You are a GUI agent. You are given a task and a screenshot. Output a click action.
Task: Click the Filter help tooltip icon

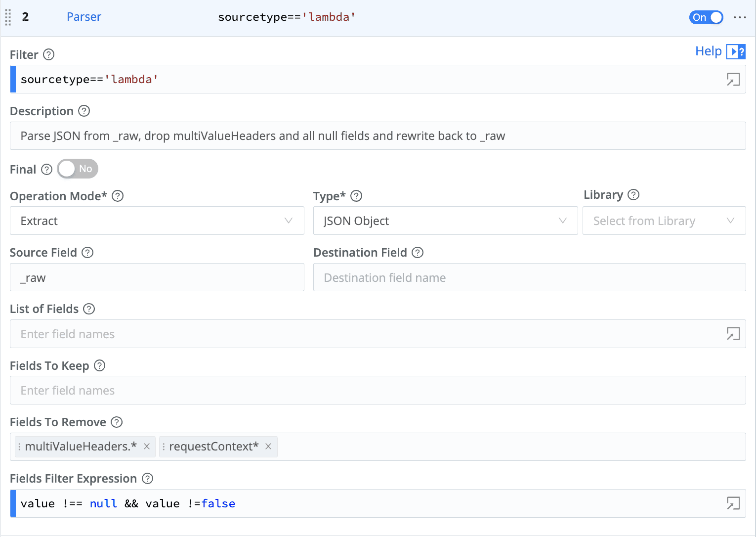(x=48, y=55)
